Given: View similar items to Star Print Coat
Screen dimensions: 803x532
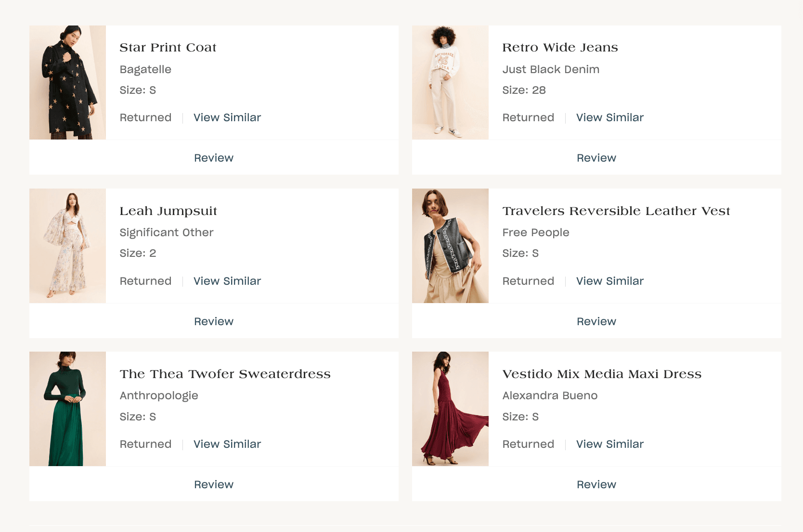Looking at the screenshot, I should 227,117.
